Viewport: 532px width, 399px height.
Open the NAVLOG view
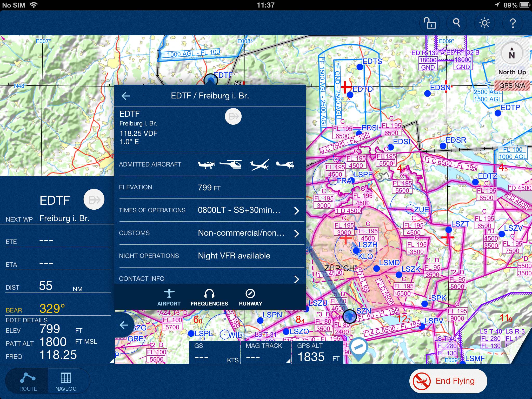pyautogui.click(x=66, y=381)
